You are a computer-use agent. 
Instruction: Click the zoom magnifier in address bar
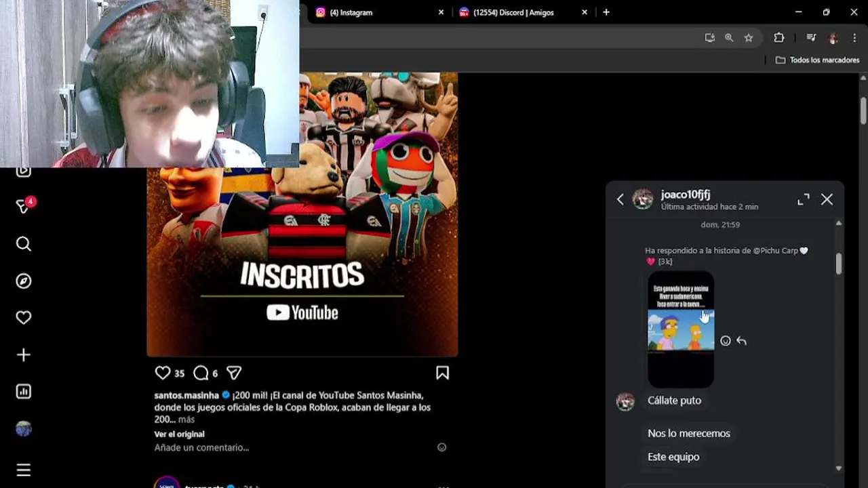729,38
